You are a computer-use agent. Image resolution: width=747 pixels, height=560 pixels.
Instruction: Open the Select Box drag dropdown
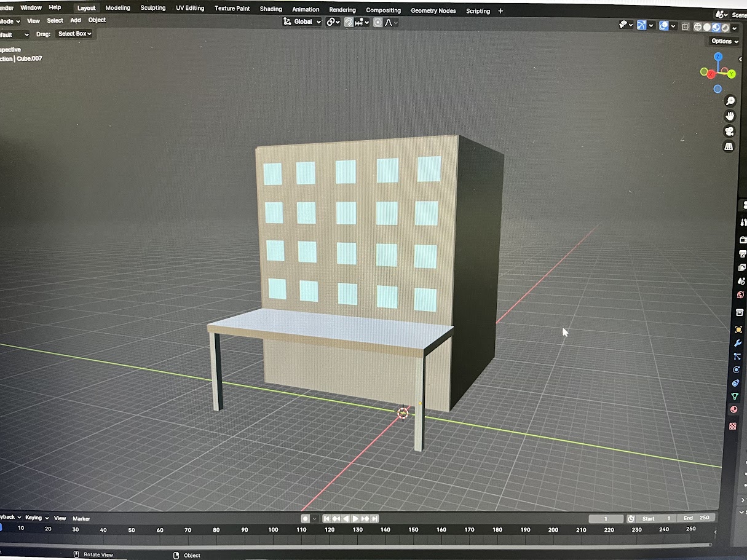pyautogui.click(x=74, y=34)
